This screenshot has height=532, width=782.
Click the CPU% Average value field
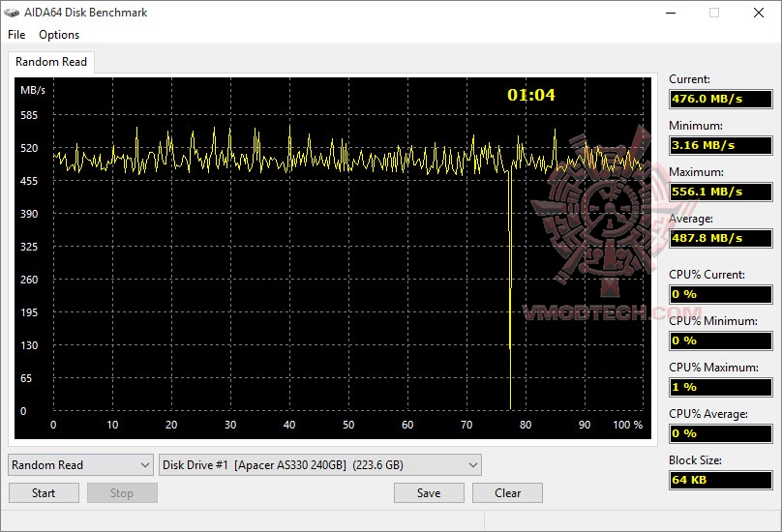[721, 433]
